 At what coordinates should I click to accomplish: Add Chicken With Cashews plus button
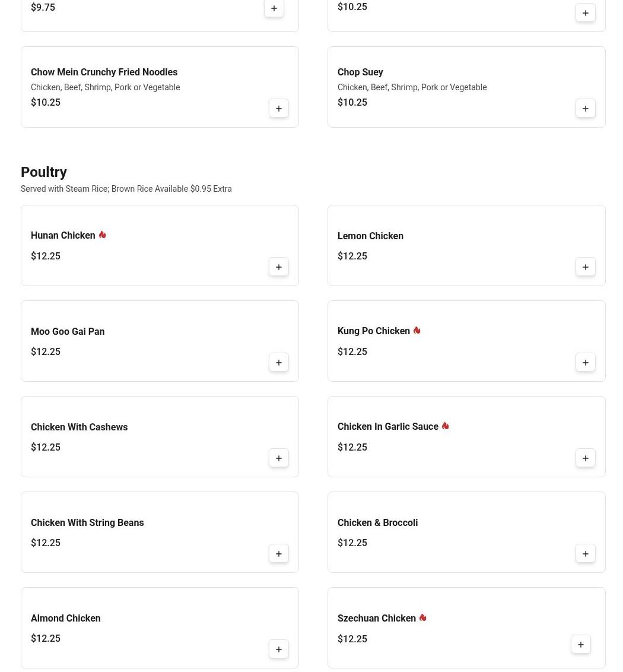[279, 458]
